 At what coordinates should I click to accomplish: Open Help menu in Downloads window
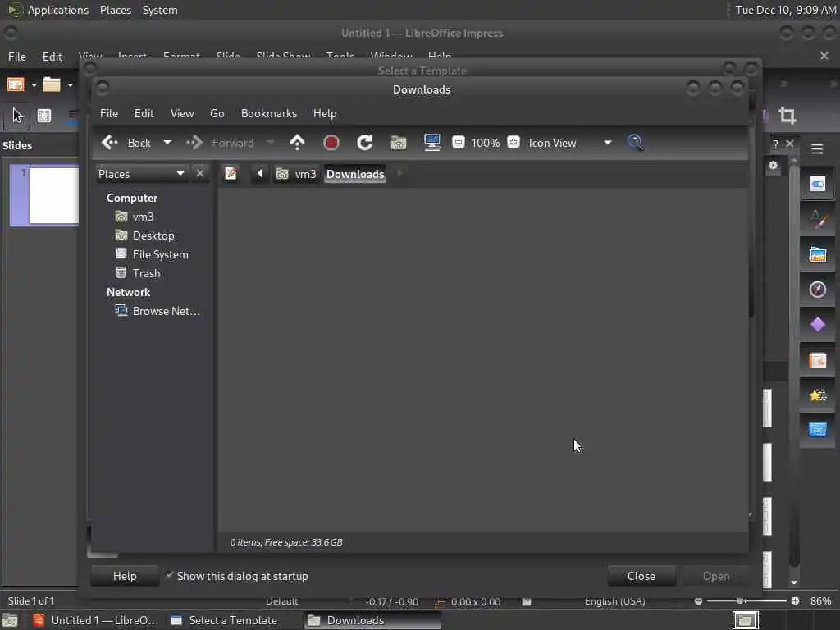tap(325, 113)
